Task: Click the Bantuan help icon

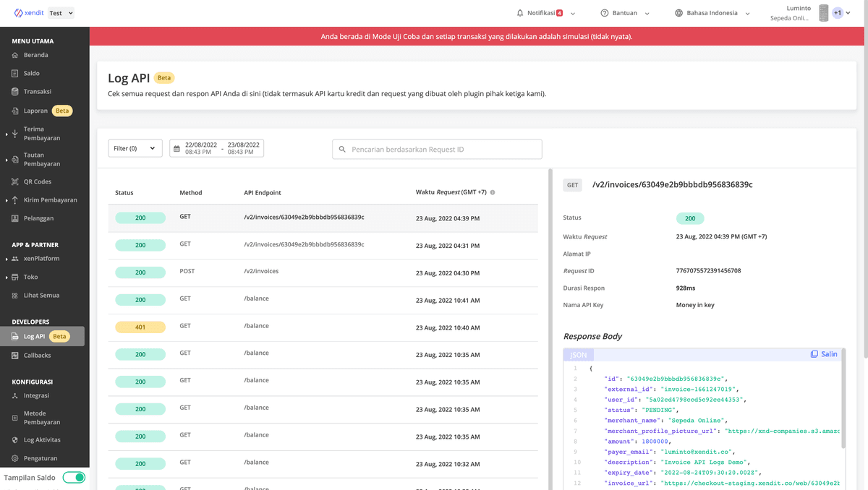Action: click(x=605, y=13)
